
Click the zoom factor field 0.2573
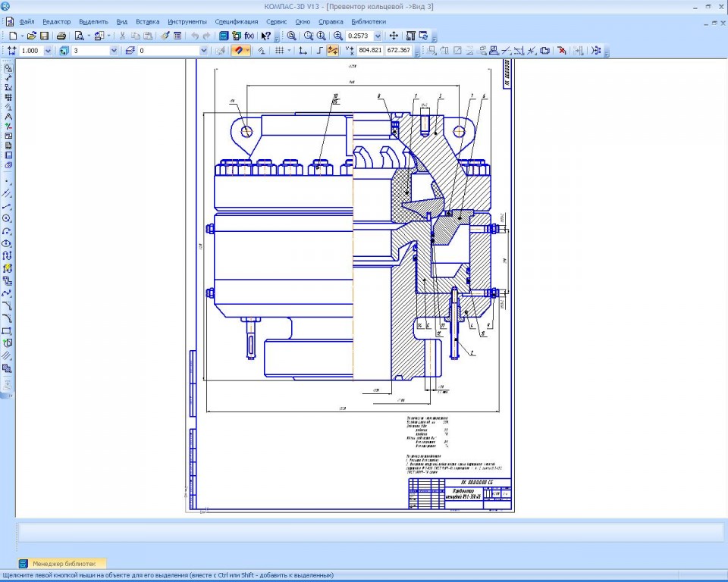click(x=359, y=36)
